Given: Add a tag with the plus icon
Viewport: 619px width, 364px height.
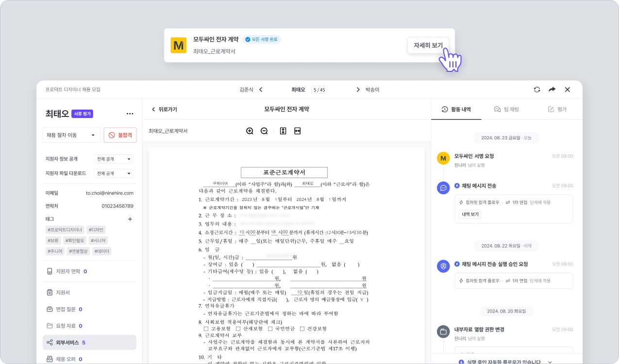Looking at the screenshot, I should point(130,219).
